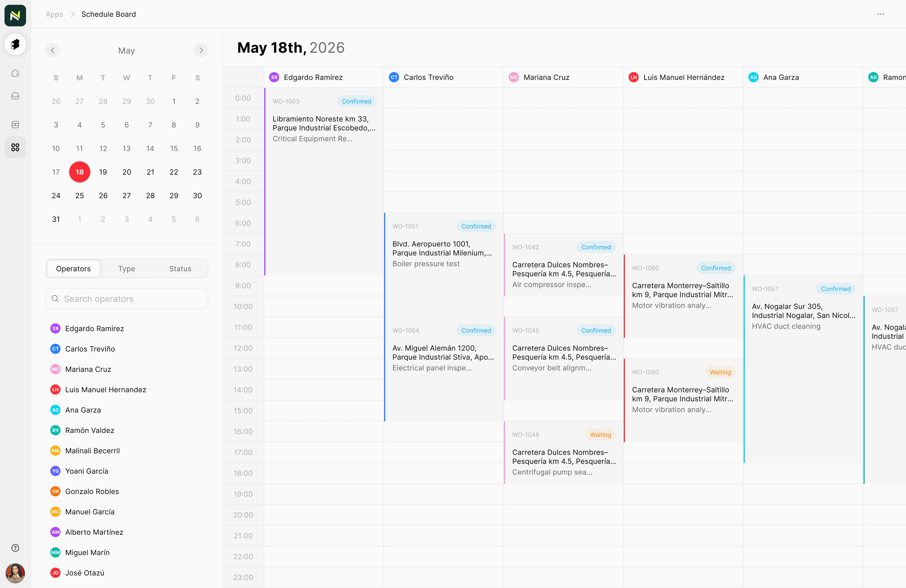
Task: Switch to the Operators tab
Action: 73,269
